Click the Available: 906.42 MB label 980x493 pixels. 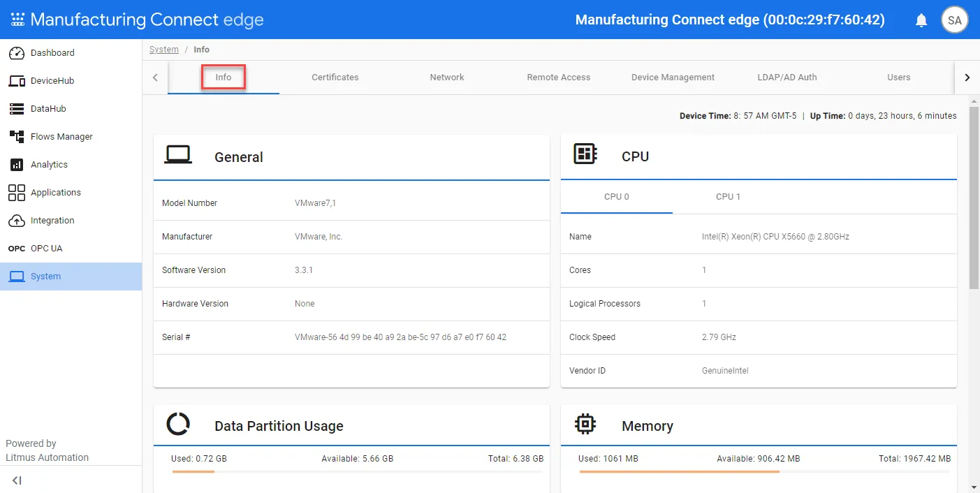758,459
